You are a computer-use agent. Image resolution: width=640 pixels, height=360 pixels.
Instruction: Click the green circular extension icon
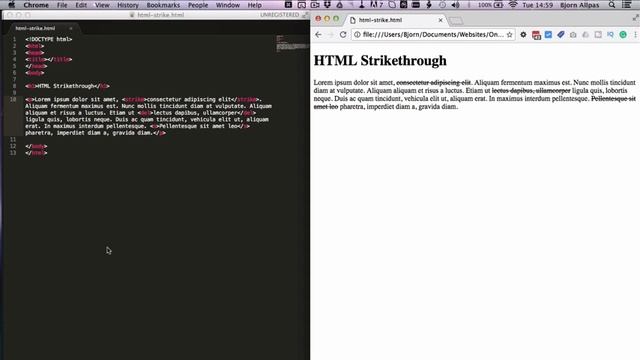(x=623, y=35)
